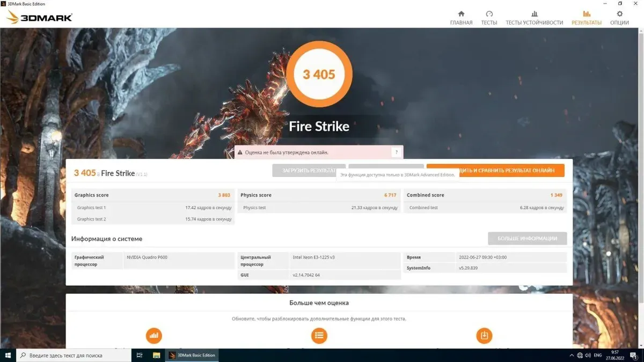Click the warning triangle in validation notice
This screenshot has height=362, width=644.
click(x=239, y=153)
